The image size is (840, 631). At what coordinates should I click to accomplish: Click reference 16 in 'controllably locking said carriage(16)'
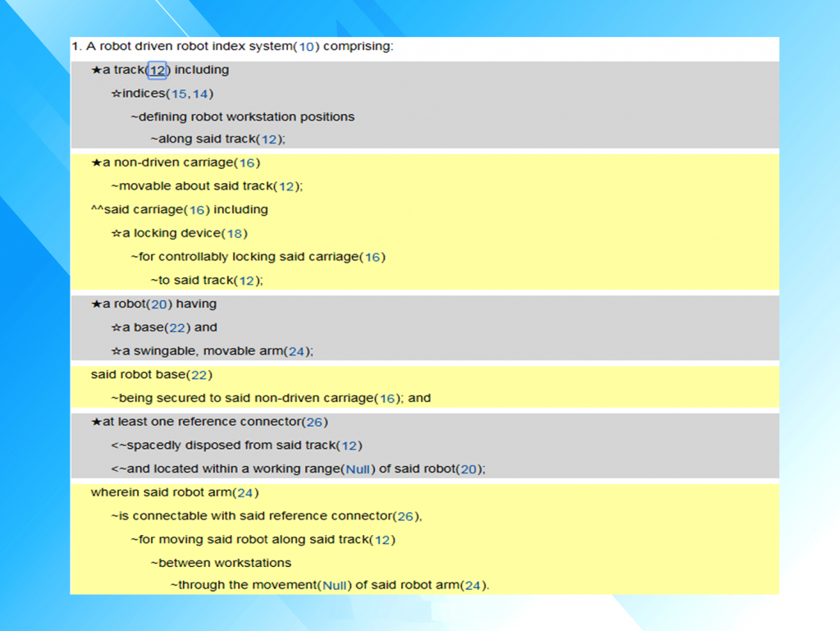coord(372,257)
